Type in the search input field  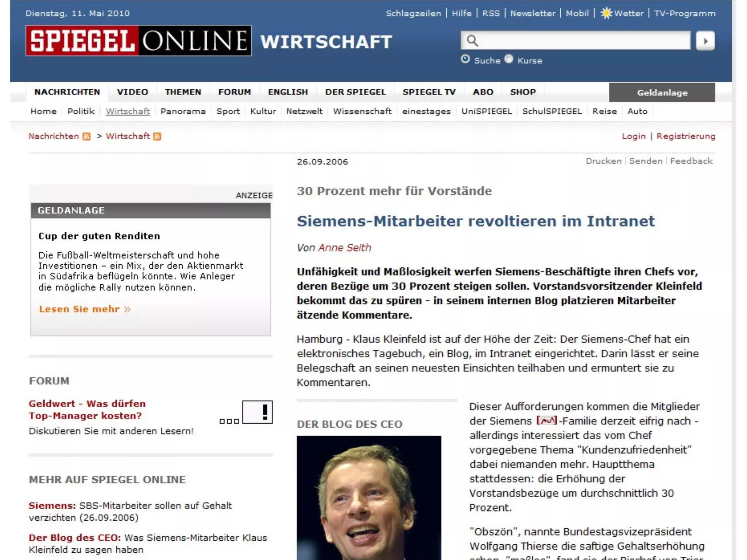pos(584,40)
